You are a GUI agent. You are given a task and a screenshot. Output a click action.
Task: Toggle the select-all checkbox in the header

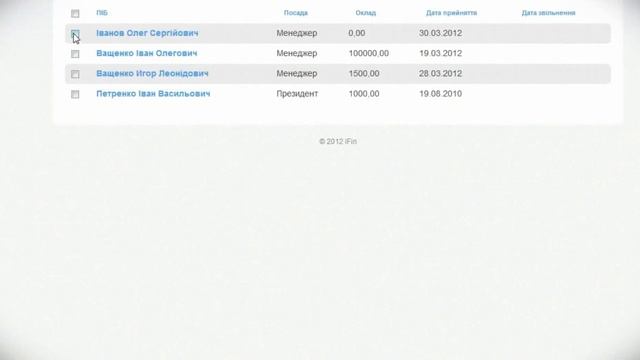pos(75,13)
